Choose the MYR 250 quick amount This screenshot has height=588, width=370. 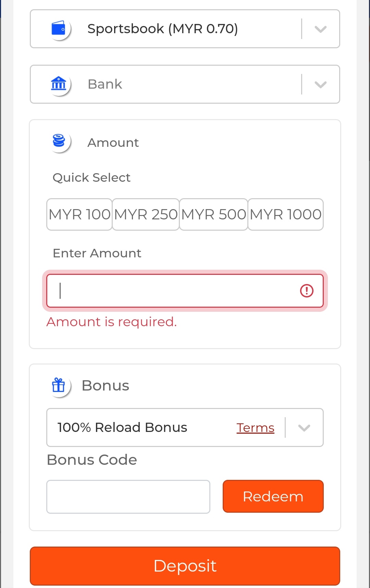pyautogui.click(x=146, y=215)
